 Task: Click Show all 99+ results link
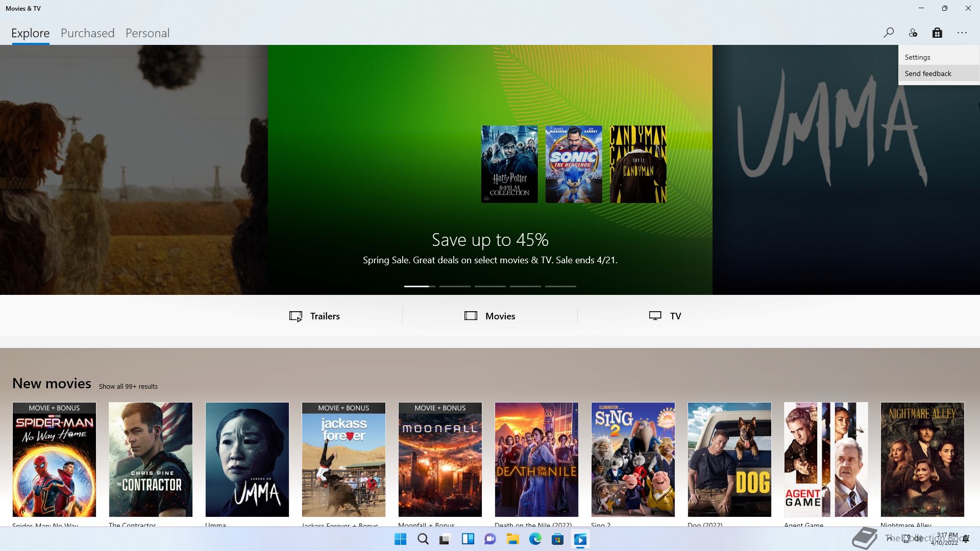[128, 386]
